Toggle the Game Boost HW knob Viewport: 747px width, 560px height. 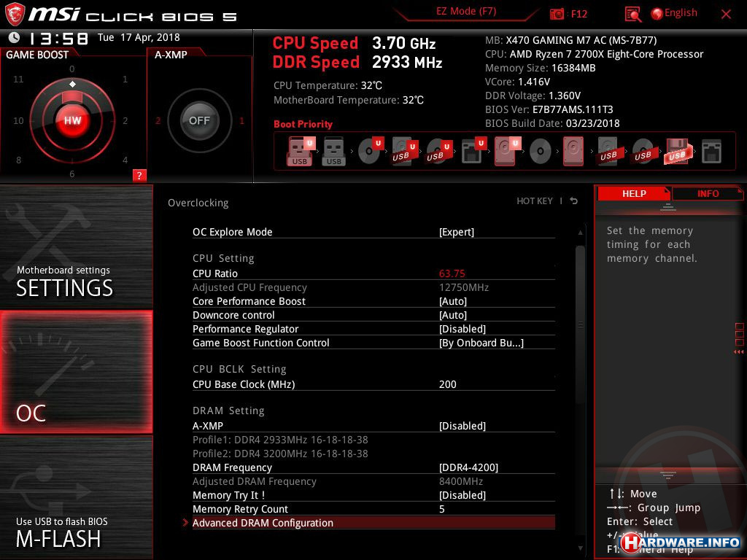coord(72,120)
